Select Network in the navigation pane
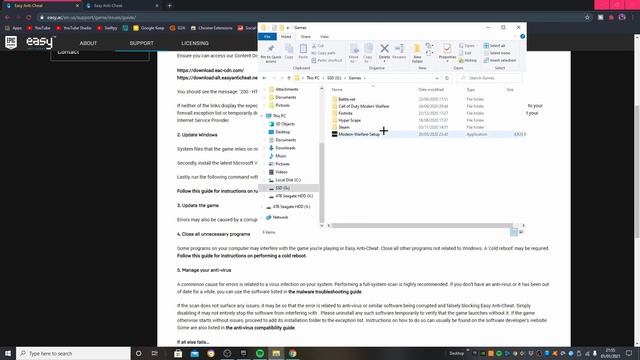This screenshot has height=360, width=640. pyautogui.click(x=280, y=218)
